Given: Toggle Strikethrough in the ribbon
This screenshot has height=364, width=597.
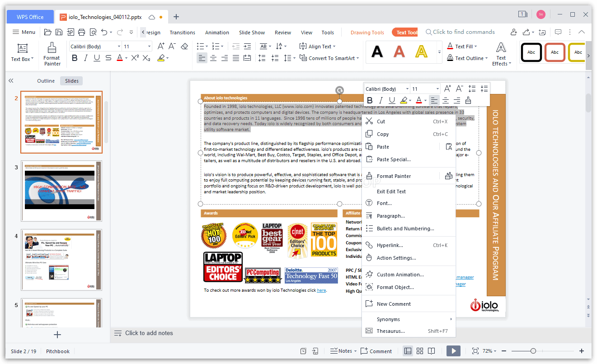Looking at the screenshot, I should [x=108, y=58].
